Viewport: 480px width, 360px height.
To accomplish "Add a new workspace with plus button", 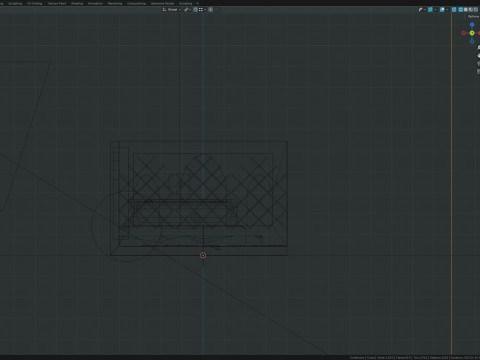I will [x=197, y=3].
